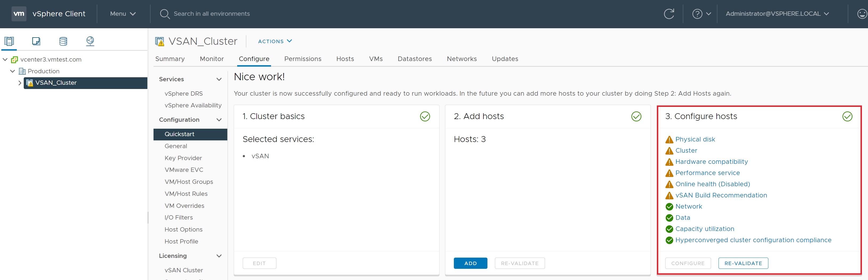
Task: Open the Storage inventory icon
Action: pyautogui.click(x=63, y=41)
